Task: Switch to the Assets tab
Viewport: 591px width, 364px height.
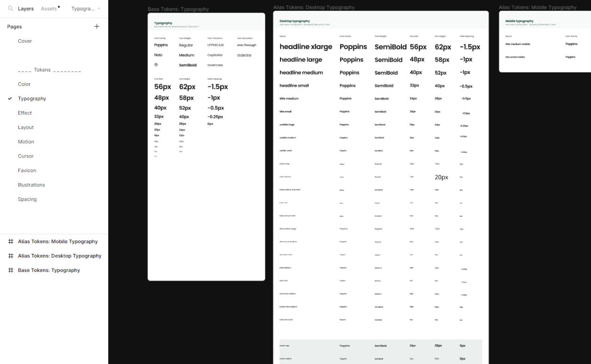Action: coord(49,8)
